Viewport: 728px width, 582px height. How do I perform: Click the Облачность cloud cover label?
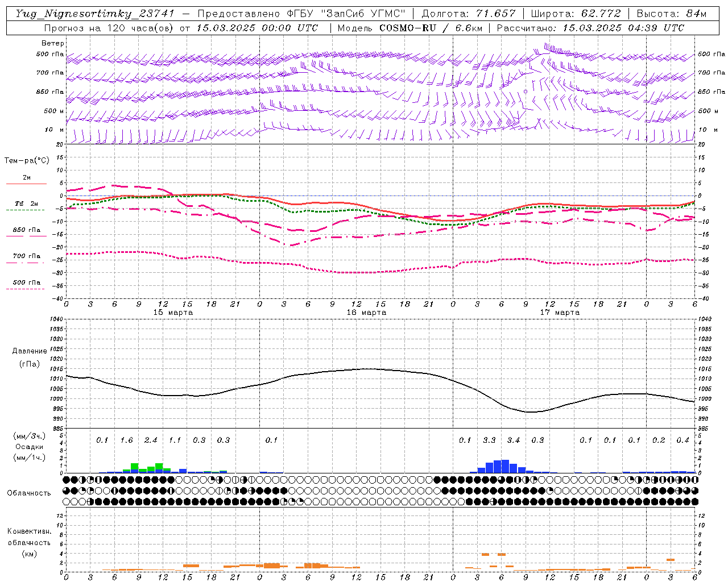click(29, 493)
